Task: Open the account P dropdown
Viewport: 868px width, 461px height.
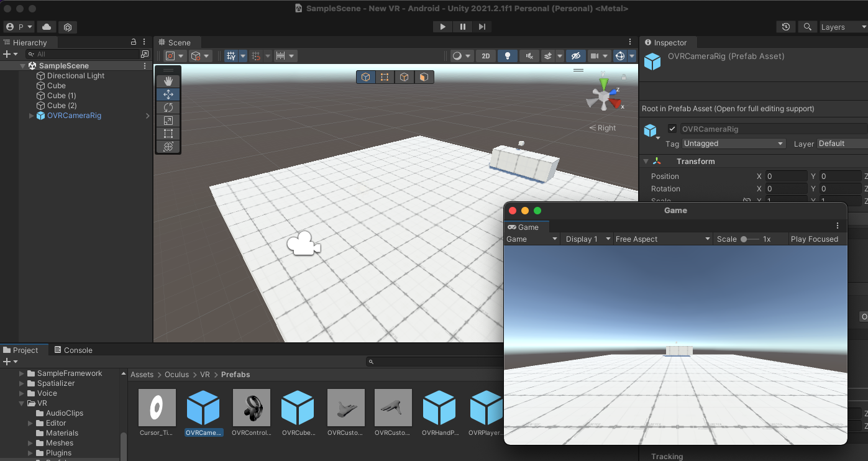Action: (x=19, y=27)
